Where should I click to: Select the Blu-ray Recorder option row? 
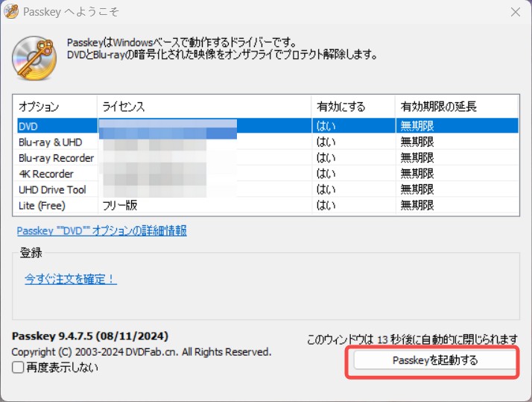pos(267,157)
